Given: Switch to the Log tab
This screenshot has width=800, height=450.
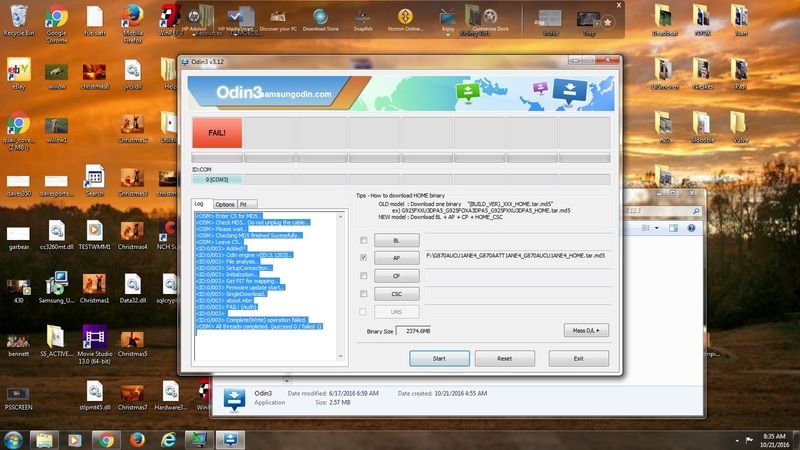Looking at the screenshot, I should pyautogui.click(x=199, y=204).
